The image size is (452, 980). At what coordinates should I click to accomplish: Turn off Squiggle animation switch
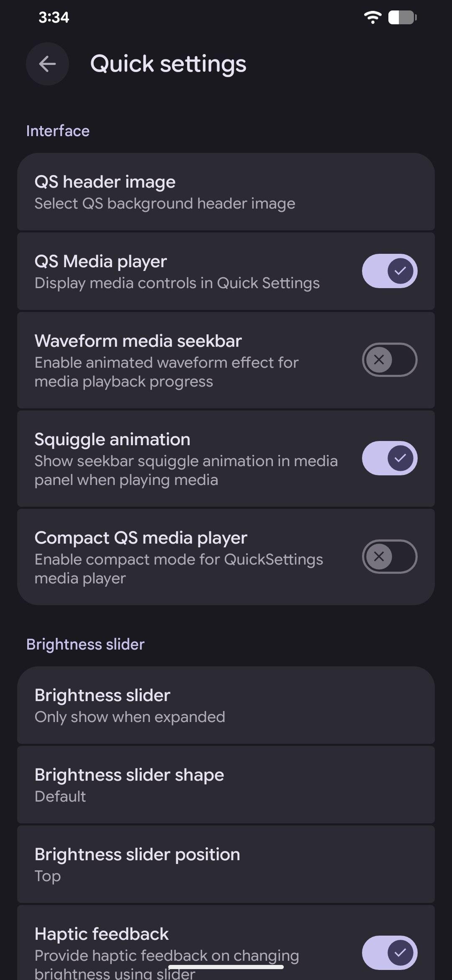point(389,458)
